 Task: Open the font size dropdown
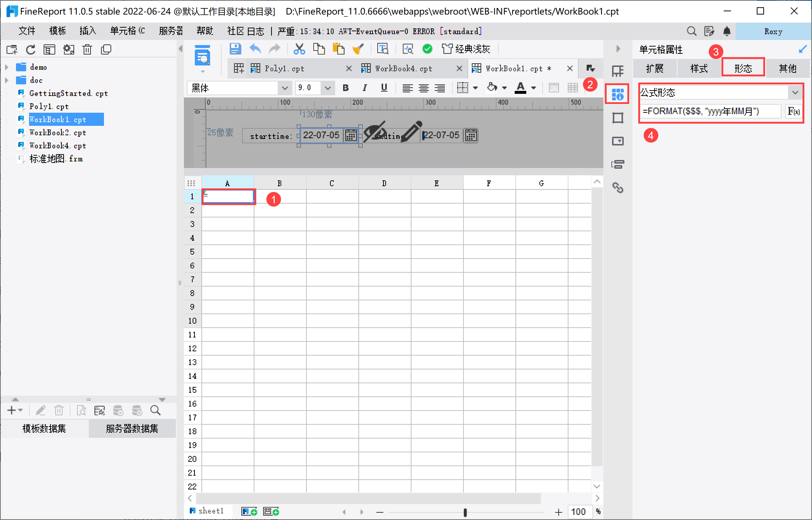tap(327, 88)
